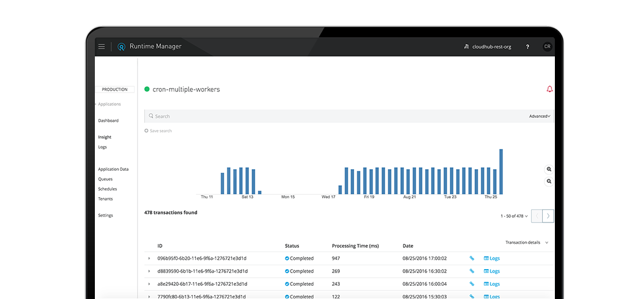Open Logs for the 16:00:04 transaction
The image size is (644, 299).
[x=492, y=284]
